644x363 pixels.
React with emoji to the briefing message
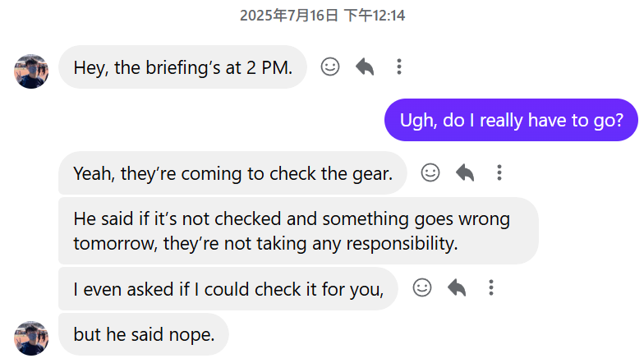330,67
